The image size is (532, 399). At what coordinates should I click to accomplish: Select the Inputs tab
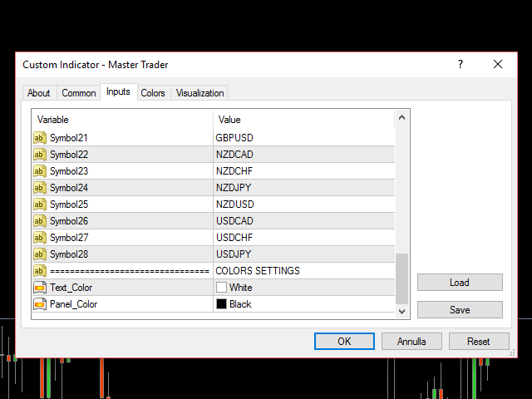[118, 91]
